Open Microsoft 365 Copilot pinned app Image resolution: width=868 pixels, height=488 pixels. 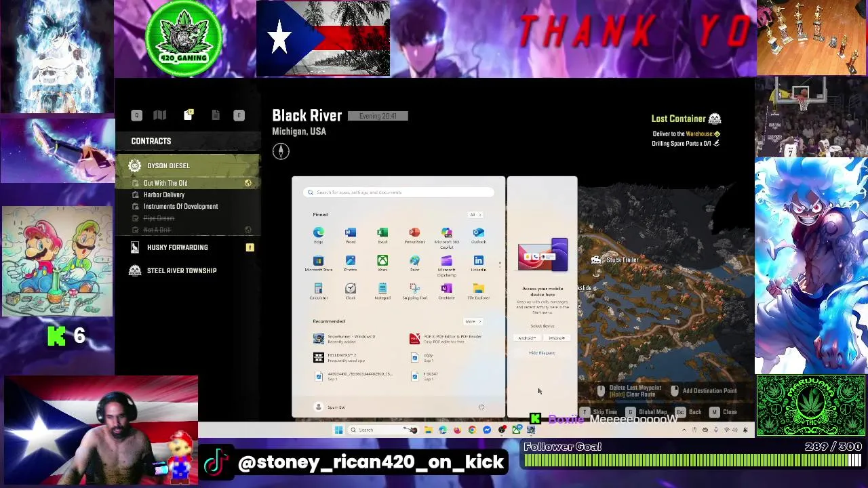click(446, 237)
